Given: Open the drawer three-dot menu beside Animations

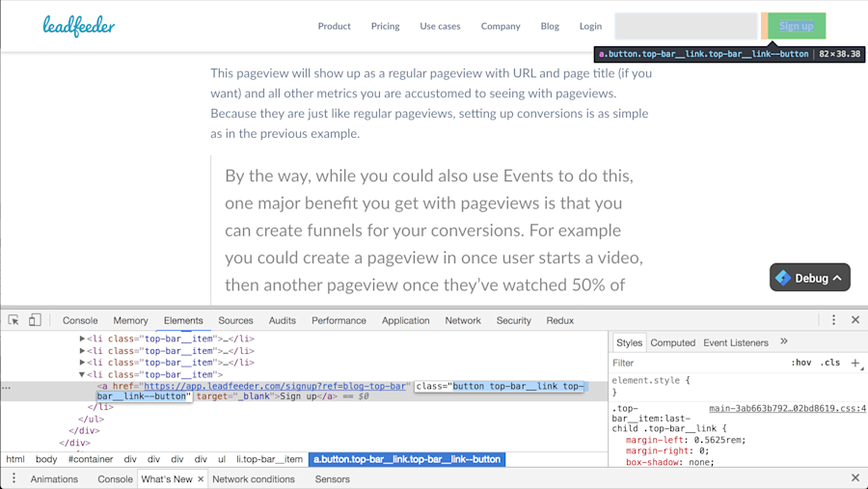Looking at the screenshot, I should tap(14, 478).
